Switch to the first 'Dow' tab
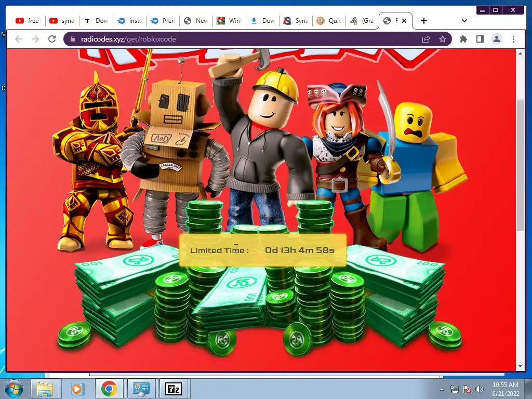 click(x=96, y=21)
